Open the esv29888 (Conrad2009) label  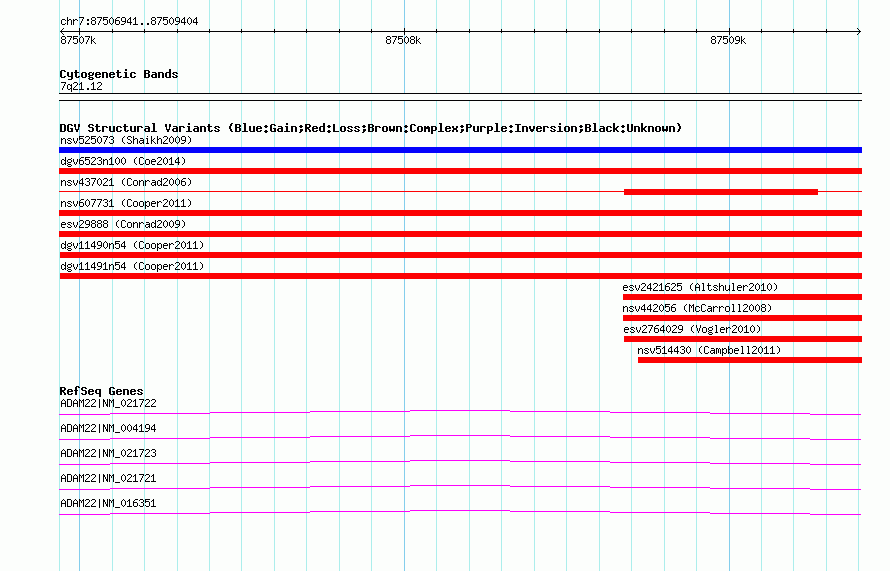(123, 224)
